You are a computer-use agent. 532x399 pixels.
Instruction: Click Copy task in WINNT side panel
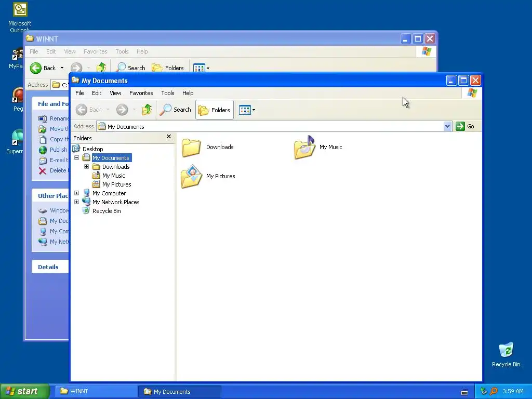click(54, 139)
